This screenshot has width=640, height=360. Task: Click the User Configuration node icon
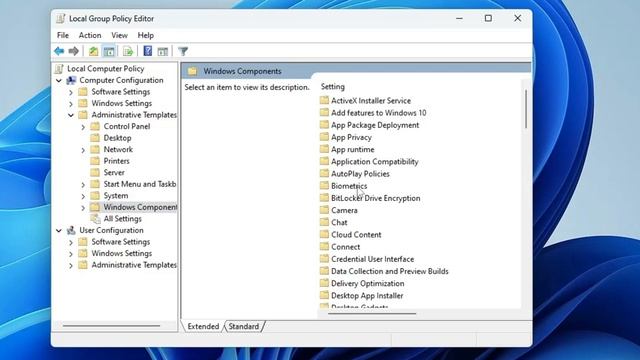pyautogui.click(x=71, y=230)
